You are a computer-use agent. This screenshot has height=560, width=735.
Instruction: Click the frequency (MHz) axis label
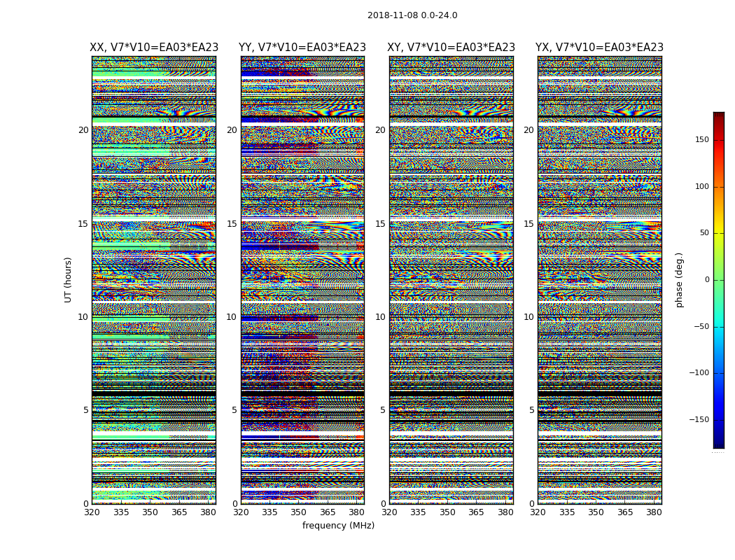click(x=338, y=525)
